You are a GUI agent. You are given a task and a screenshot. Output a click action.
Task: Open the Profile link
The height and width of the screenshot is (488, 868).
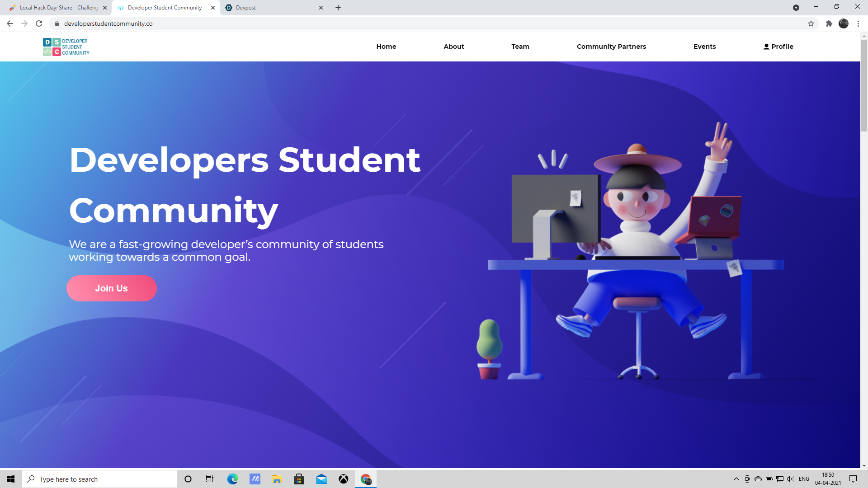[778, 47]
